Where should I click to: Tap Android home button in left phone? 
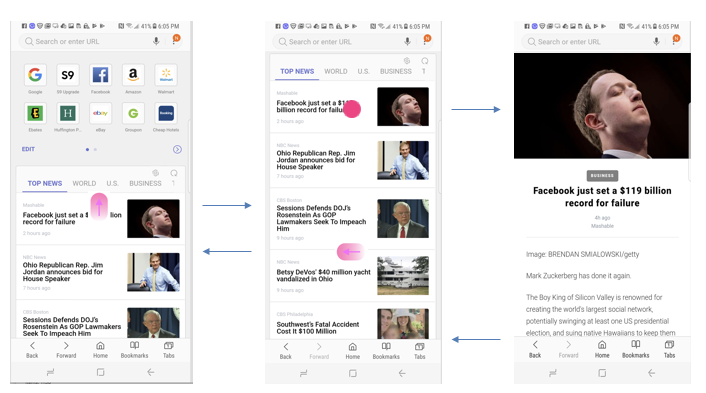coord(100,372)
